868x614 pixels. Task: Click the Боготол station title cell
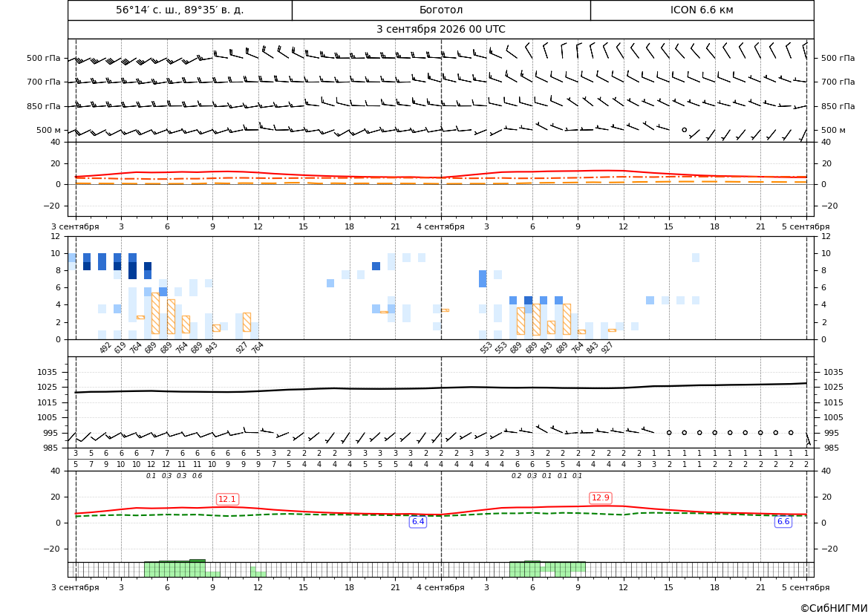coord(441,10)
